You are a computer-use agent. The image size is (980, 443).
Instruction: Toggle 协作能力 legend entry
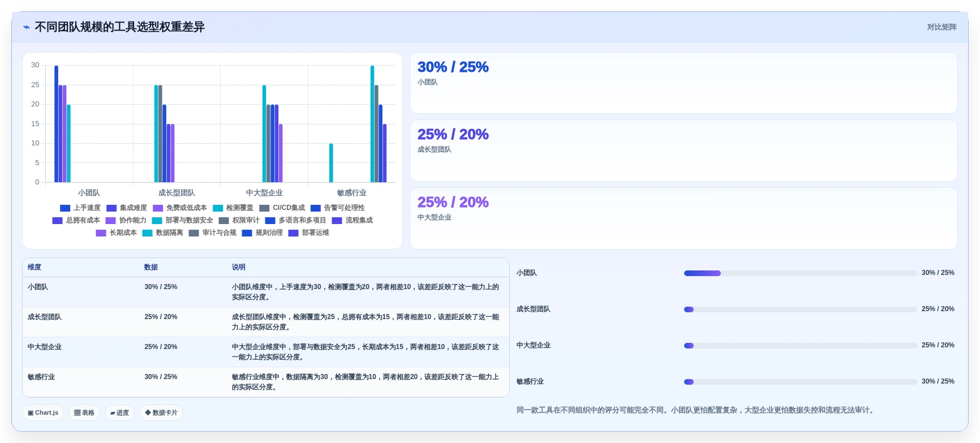[126, 221]
